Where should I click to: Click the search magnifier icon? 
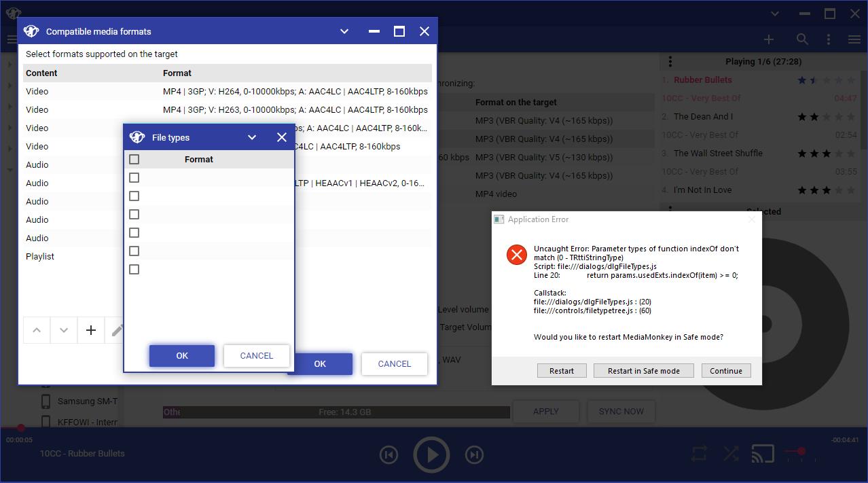click(802, 39)
